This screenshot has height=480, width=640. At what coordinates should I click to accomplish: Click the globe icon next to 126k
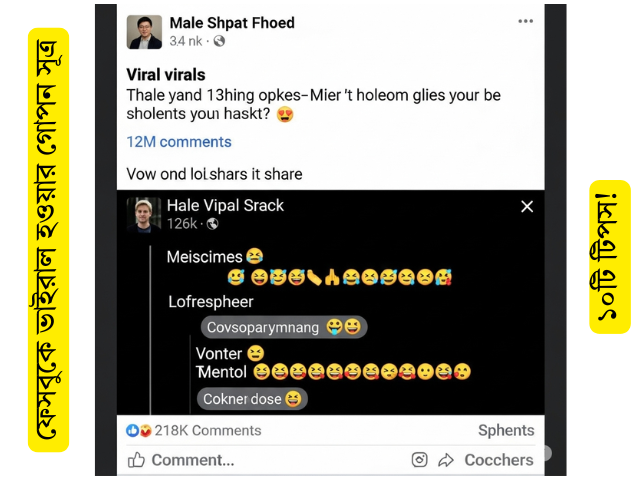213,224
